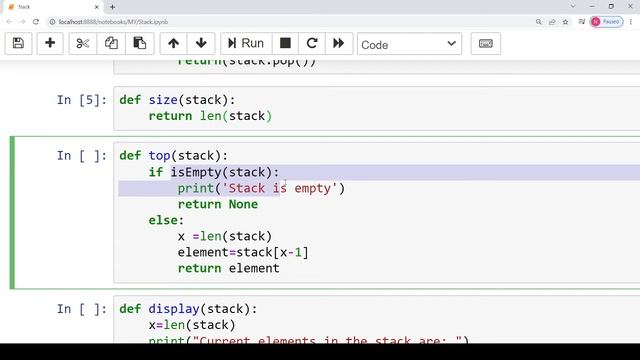Viewport: 640px width, 360px height.
Task: Go back with browser back arrow
Action: coord(9,22)
